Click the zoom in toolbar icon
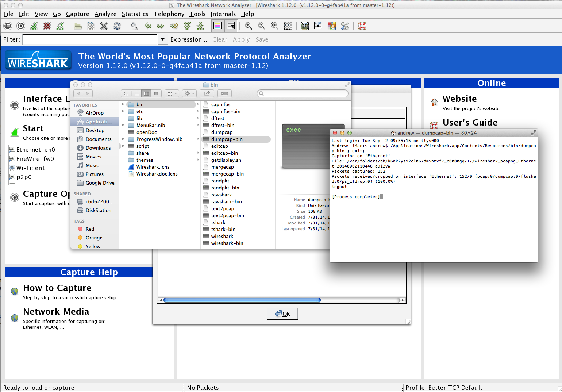 click(x=248, y=26)
